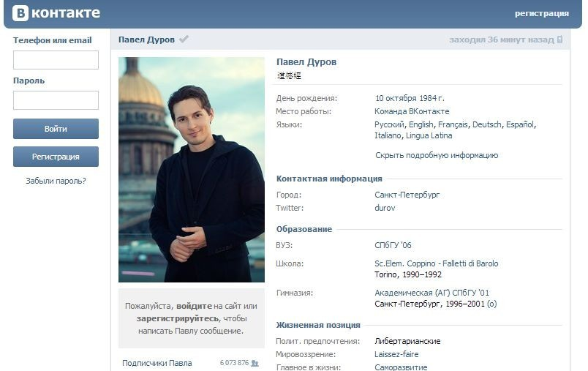Click into the "Пароль" password field
The width and height of the screenshot is (588, 371).
pos(56,100)
